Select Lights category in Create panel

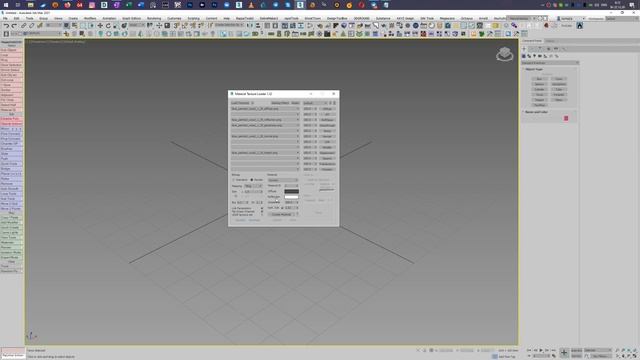tap(534, 56)
